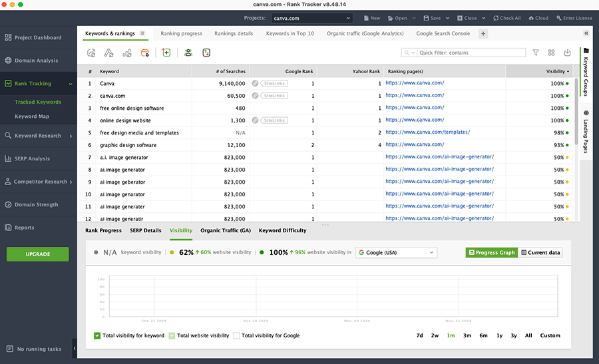Viewport: 599px width, 364px height.
Task: Open Keyword Map in the sidebar
Action: [x=32, y=116]
